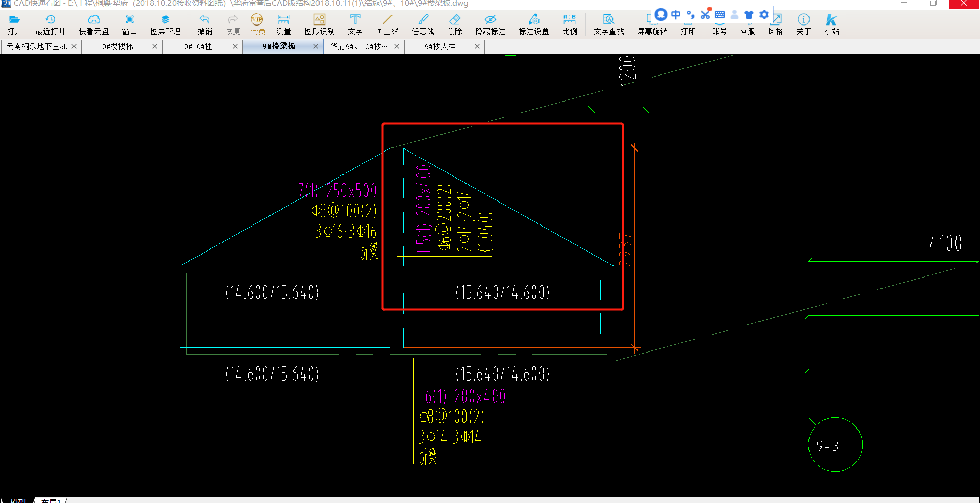Open the 关于 about dialog

tap(803, 24)
